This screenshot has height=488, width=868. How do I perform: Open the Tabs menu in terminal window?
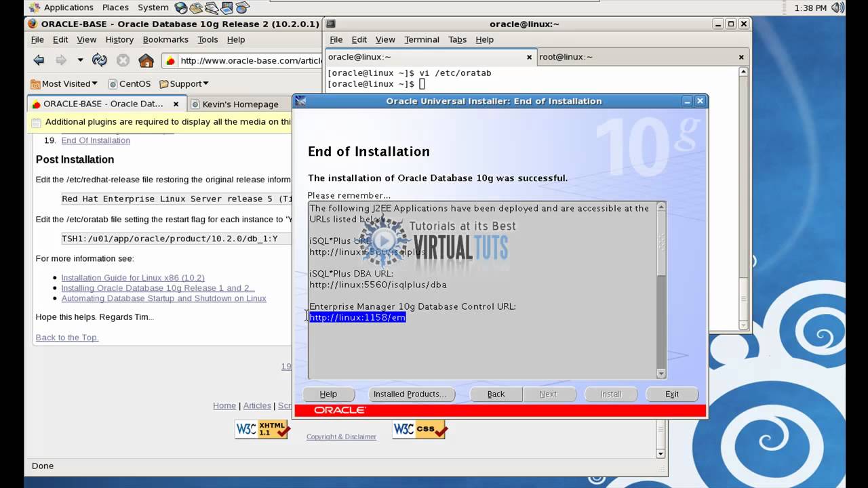[457, 39]
